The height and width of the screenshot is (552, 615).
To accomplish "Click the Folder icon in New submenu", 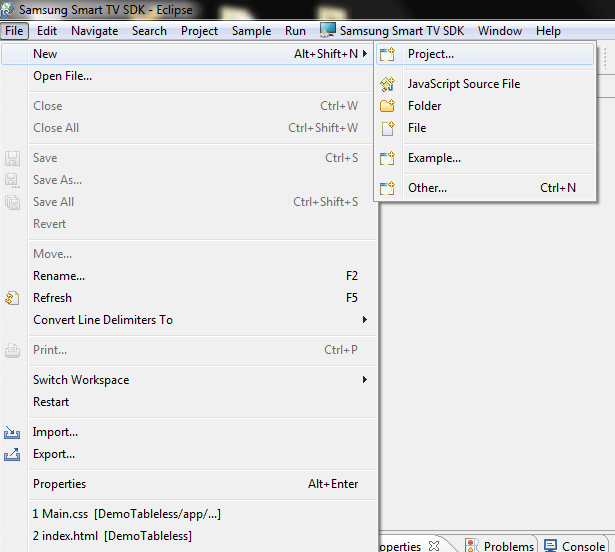I will pos(387,106).
